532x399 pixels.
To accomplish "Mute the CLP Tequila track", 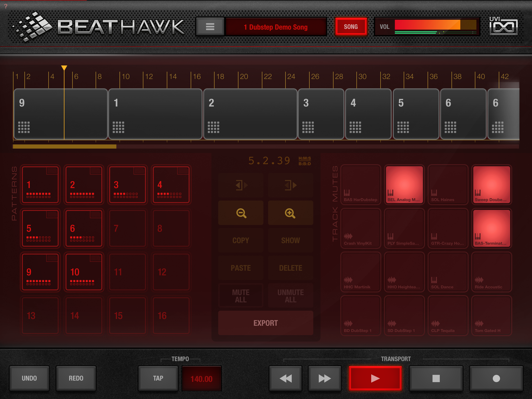I will pos(448,315).
